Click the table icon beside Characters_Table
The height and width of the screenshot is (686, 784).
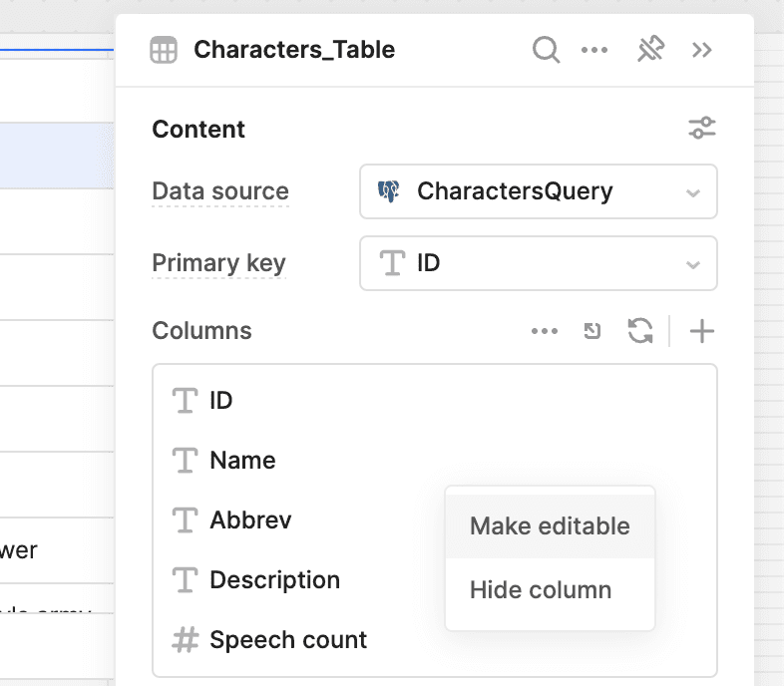[164, 50]
